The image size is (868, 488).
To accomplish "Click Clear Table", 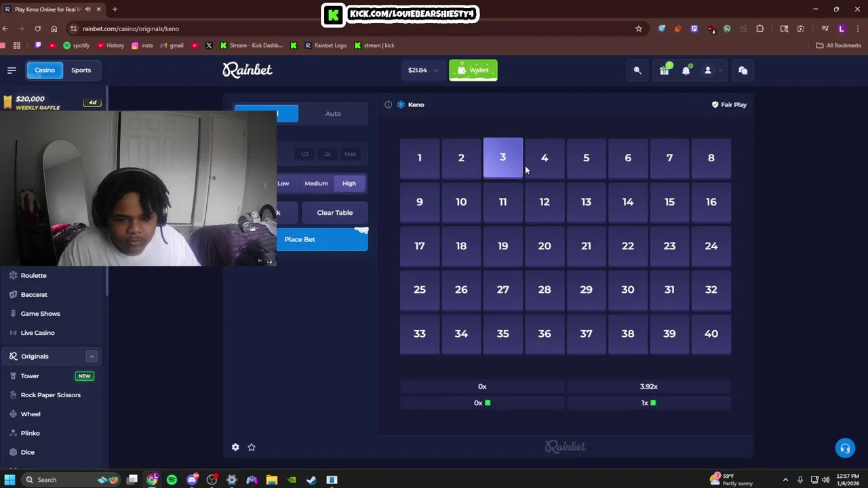I will tap(335, 212).
